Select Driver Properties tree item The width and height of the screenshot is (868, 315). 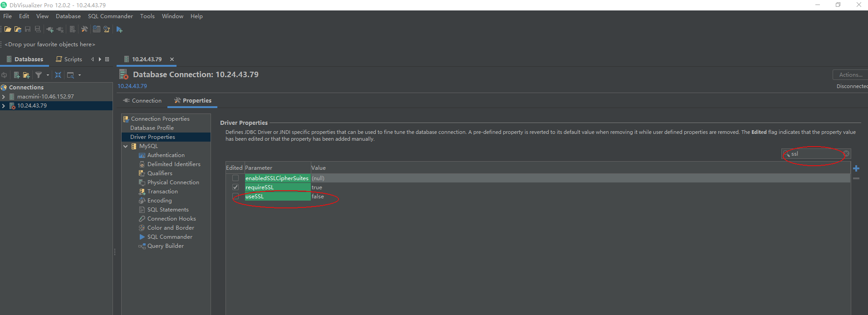click(152, 137)
